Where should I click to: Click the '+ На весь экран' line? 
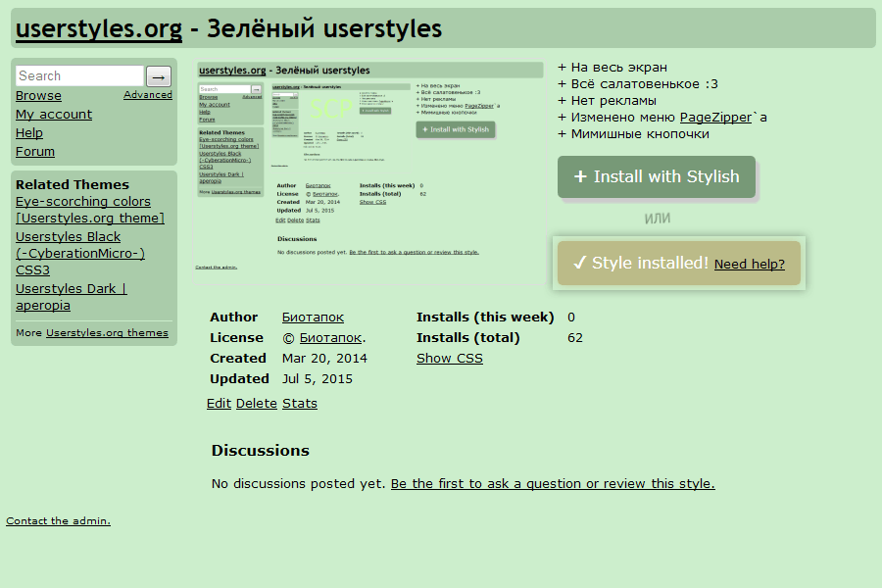pyautogui.click(x=612, y=68)
